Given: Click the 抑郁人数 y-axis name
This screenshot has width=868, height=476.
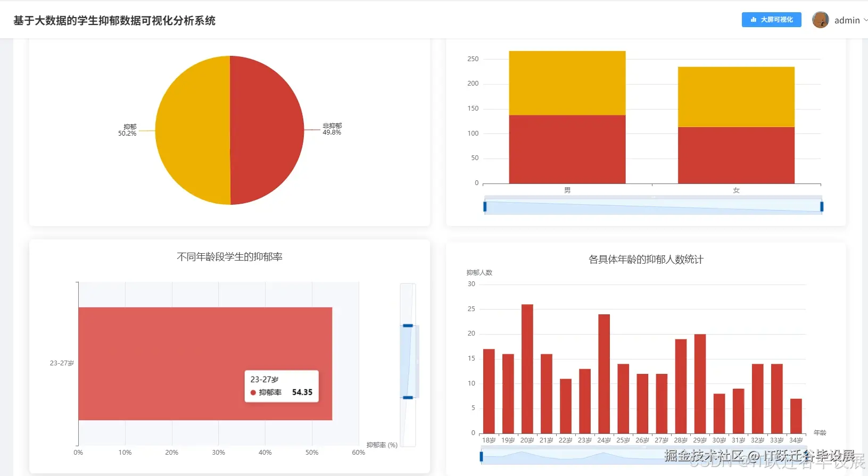Looking at the screenshot, I should click(480, 273).
